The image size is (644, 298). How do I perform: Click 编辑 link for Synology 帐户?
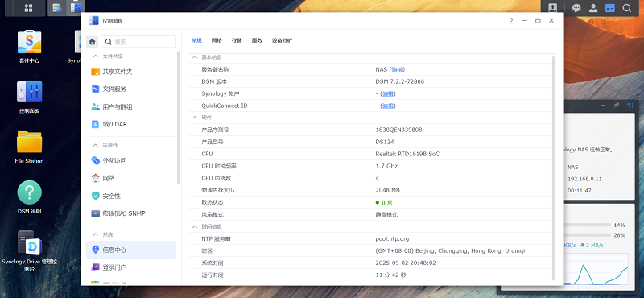pos(388,93)
